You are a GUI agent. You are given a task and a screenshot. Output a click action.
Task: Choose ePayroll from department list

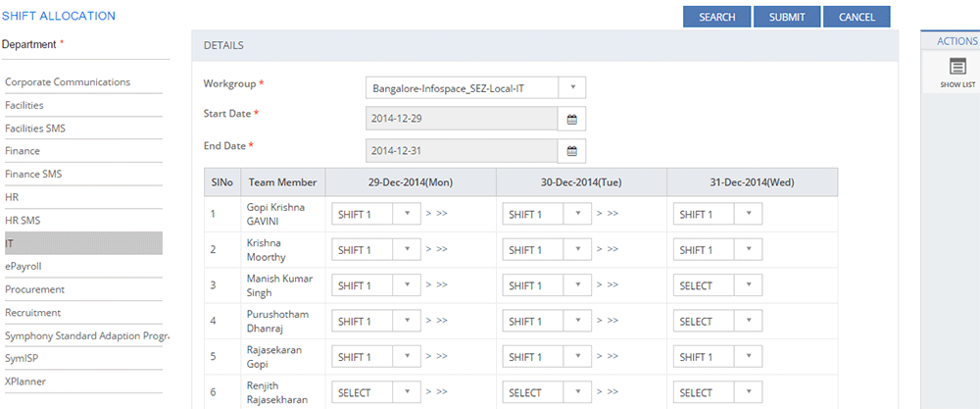[24, 266]
